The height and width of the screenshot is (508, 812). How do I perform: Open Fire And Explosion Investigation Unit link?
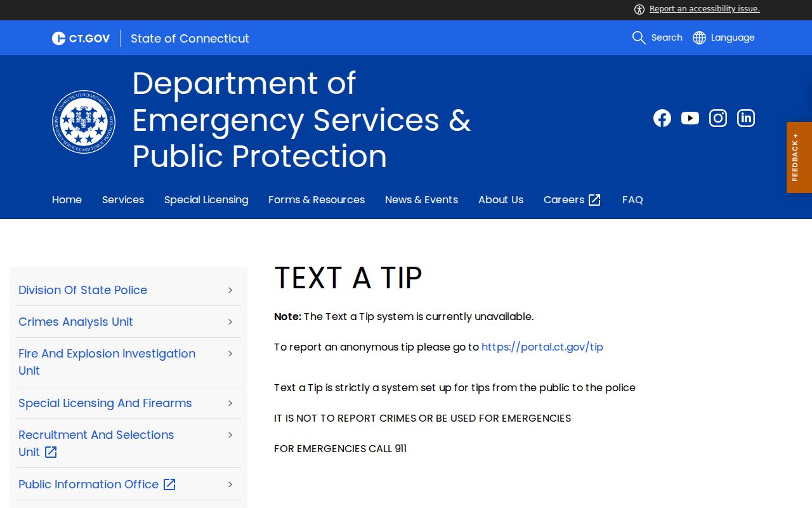(107, 362)
